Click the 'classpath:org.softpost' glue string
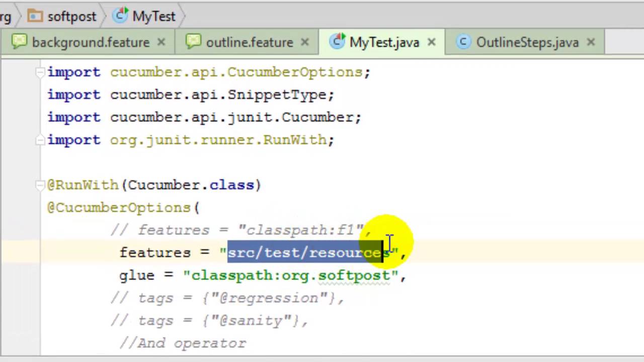 click(290, 276)
